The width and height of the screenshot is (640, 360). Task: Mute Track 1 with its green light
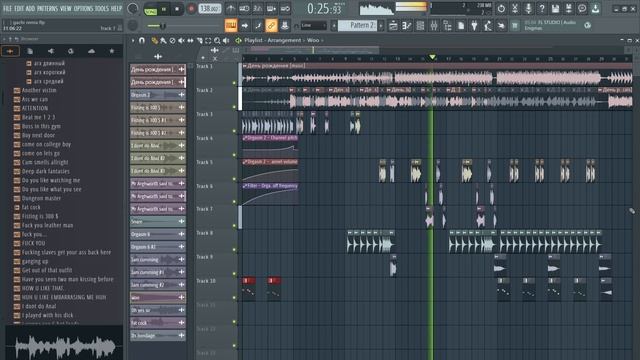234,83
